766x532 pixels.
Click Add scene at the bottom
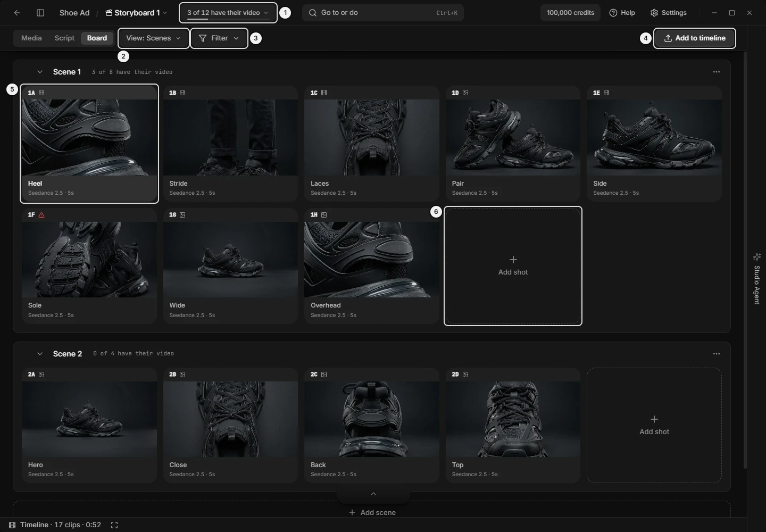(x=372, y=512)
